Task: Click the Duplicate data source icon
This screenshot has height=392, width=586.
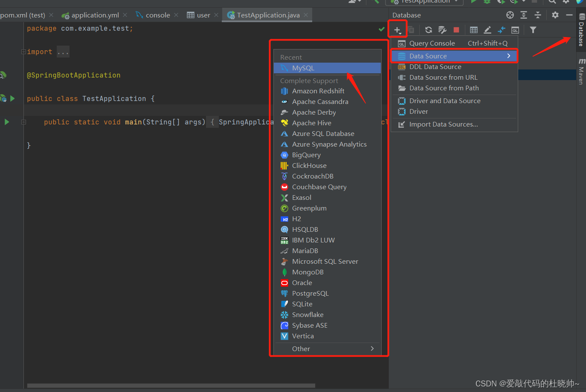Action: 411,30
